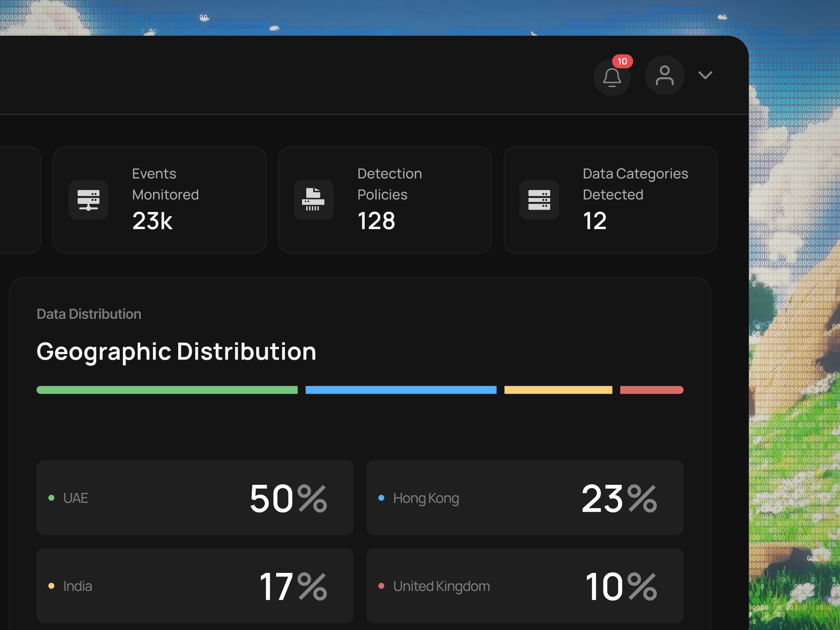Click the 128 policies value
The width and height of the screenshot is (840, 630).
point(376,221)
